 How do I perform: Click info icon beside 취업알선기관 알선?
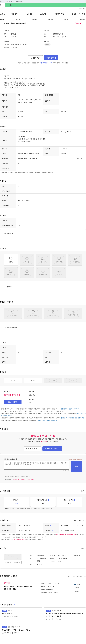point(48,500)
